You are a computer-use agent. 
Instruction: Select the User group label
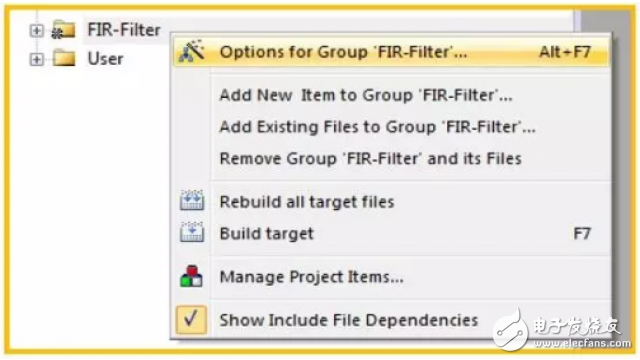(105, 59)
